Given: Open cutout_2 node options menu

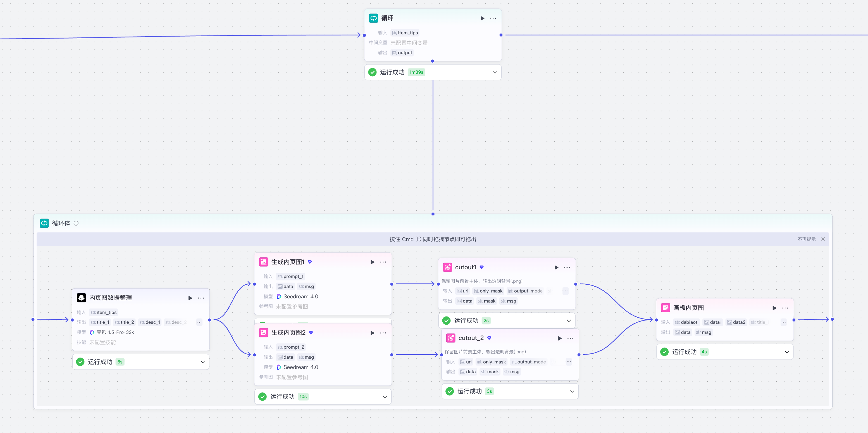Looking at the screenshot, I should [570, 338].
